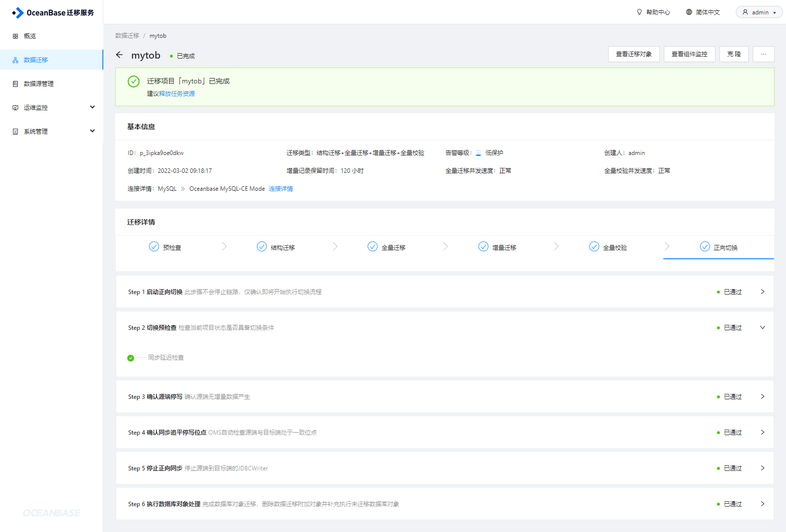This screenshot has height=532, width=786.
Task: Click the OceanBase logo icon
Action: click(x=18, y=12)
